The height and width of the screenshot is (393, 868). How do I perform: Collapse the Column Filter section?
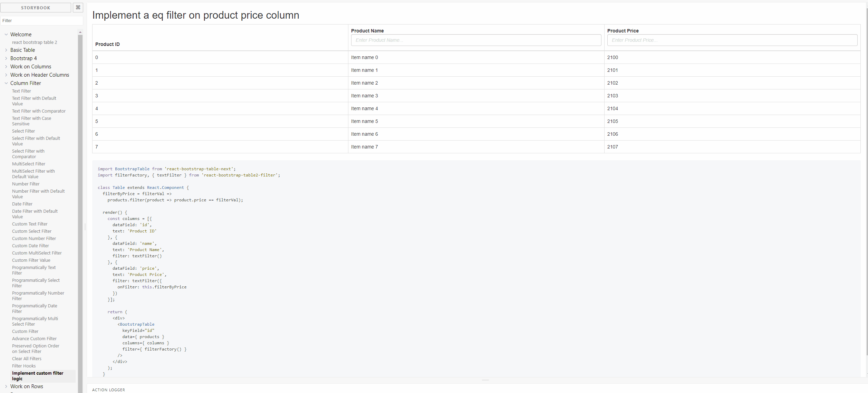click(26, 83)
